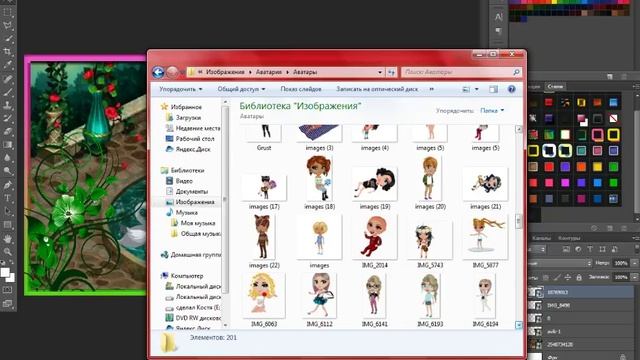
Task: Select the Brush tool in Photoshop
Action: [8, 92]
